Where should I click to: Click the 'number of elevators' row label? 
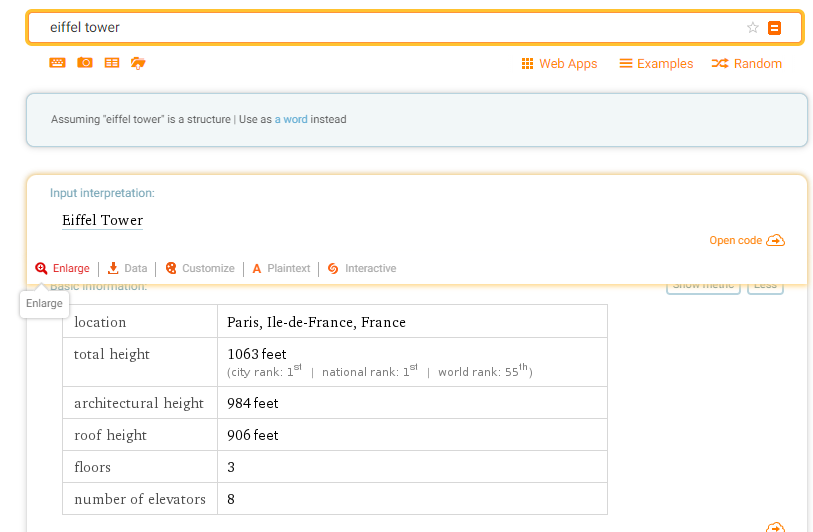[x=140, y=499]
